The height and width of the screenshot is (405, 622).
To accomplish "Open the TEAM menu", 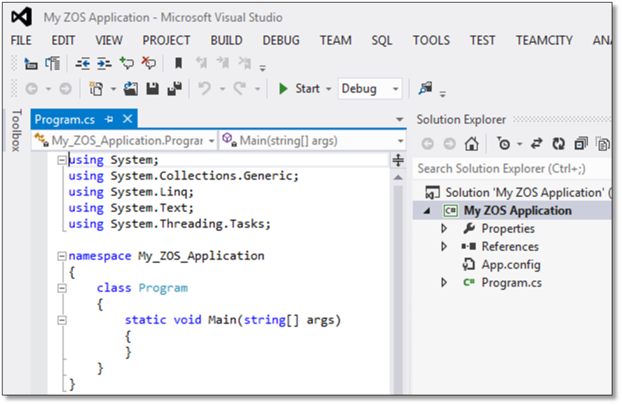I will 336,40.
